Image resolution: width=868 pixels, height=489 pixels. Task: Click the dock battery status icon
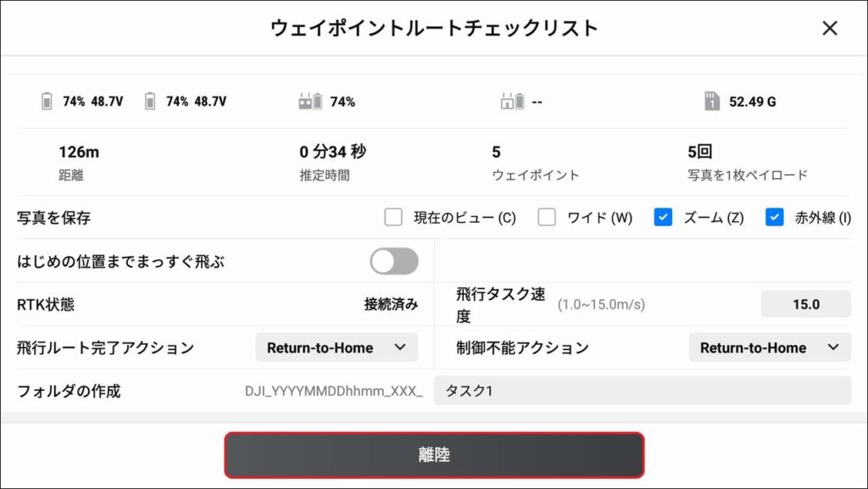(513, 102)
